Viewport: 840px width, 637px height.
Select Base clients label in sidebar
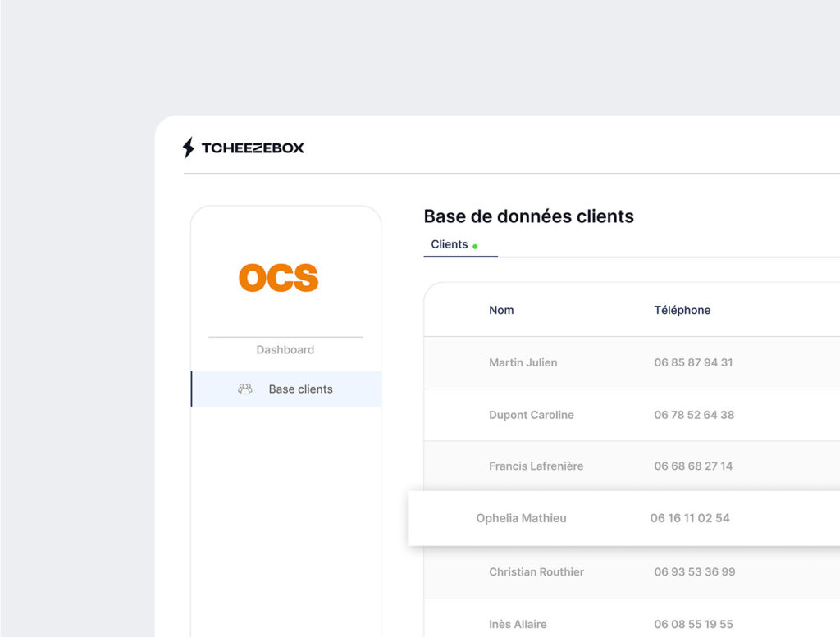[x=300, y=389]
